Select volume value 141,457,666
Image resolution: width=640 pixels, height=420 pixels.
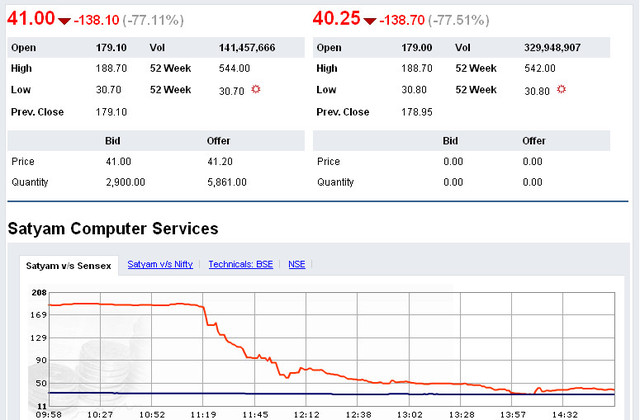(x=247, y=48)
